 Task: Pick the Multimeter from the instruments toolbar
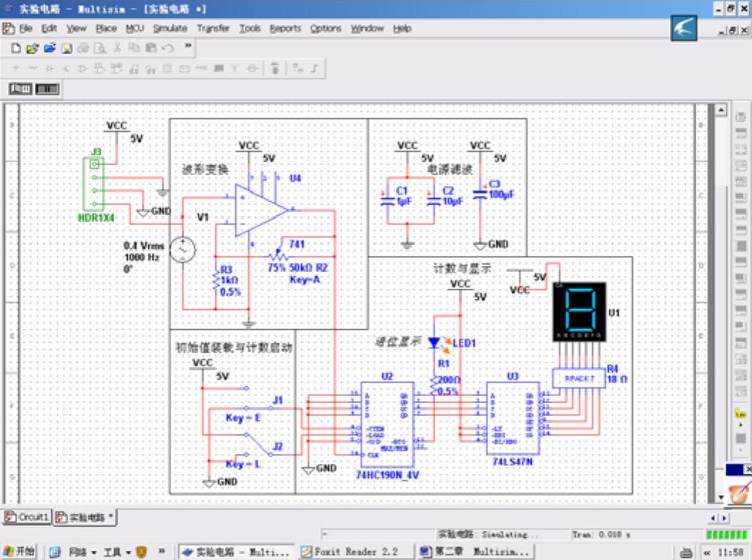click(x=741, y=117)
